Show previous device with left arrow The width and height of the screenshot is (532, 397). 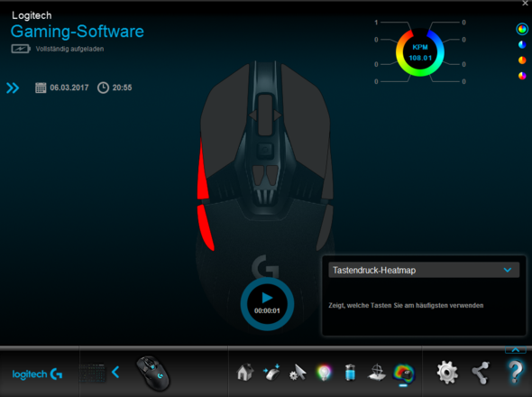pyautogui.click(x=115, y=373)
